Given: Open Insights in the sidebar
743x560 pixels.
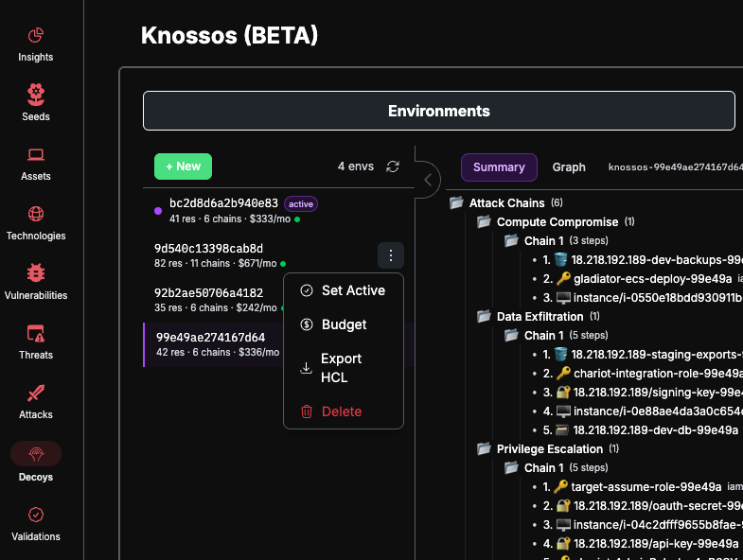Looking at the screenshot, I should point(36,44).
